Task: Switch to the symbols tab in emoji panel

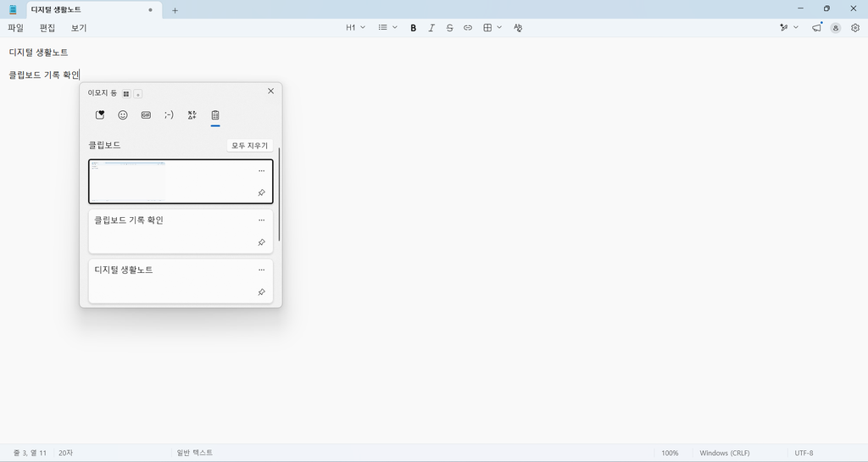Action: tap(192, 115)
